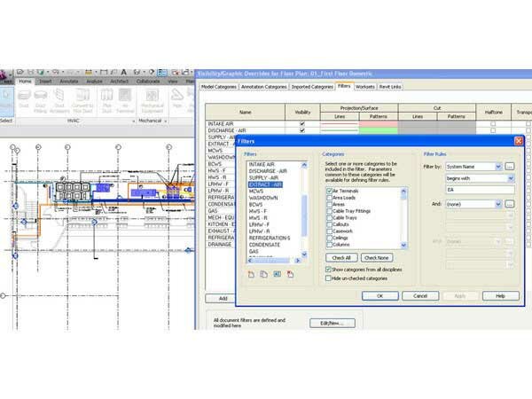Click the Synchronize with Central icon
Viewport: 532px width, 399px height.
click(41, 72)
